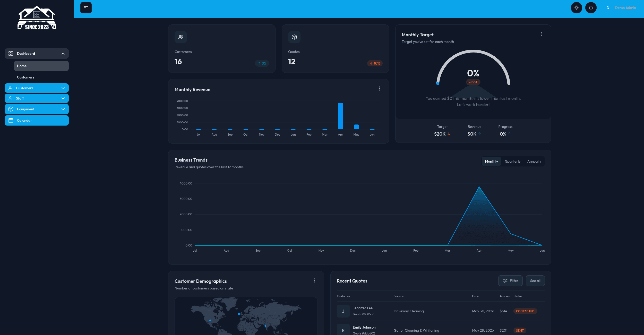Click Quote #8585b6 text

[x=363, y=314]
